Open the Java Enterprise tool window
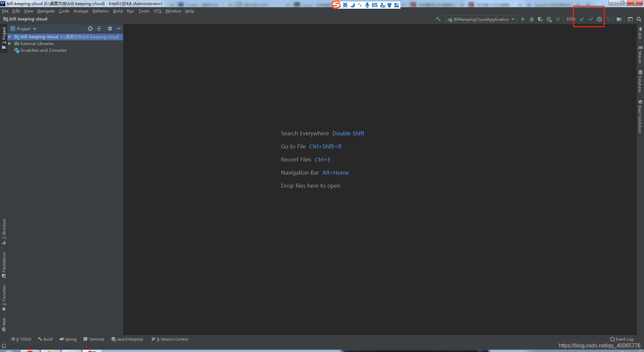 127,339
